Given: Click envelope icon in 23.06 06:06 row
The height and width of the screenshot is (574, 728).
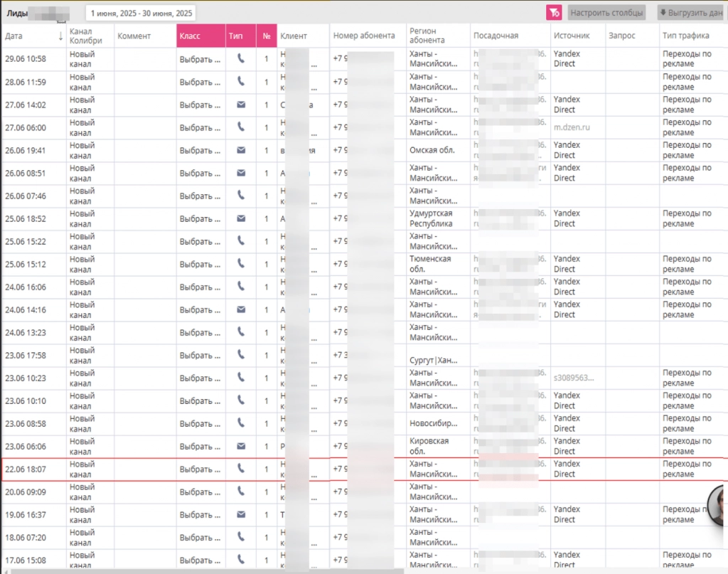Looking at the screenshot, I should (241, 446).
